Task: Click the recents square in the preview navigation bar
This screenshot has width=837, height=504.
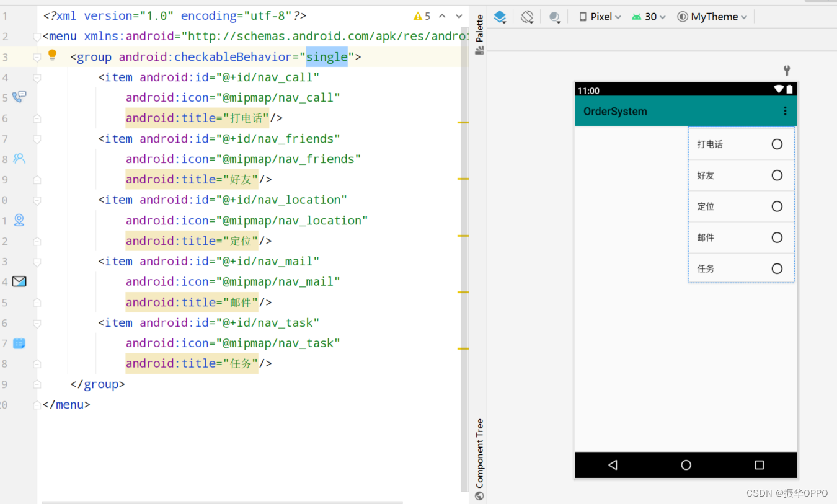Action: click(759, 465)
